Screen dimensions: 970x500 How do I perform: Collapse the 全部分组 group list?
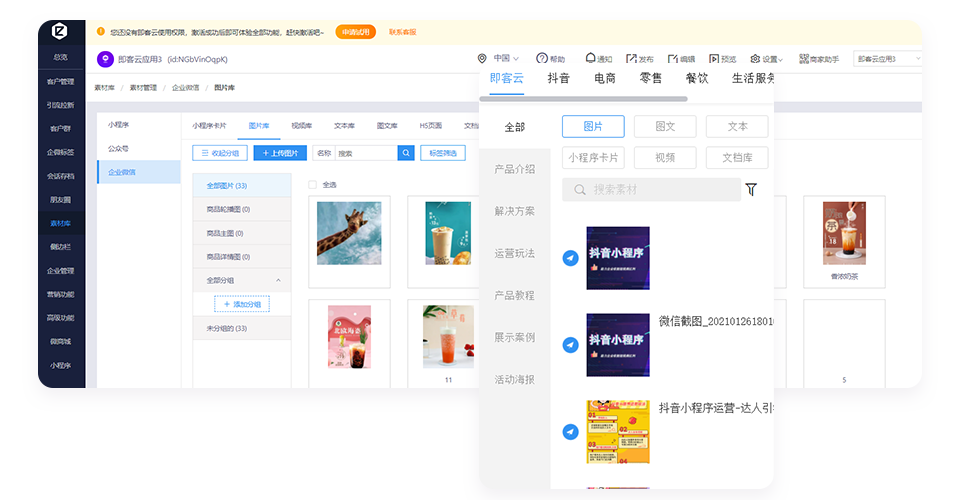click(x=278, y=280)
